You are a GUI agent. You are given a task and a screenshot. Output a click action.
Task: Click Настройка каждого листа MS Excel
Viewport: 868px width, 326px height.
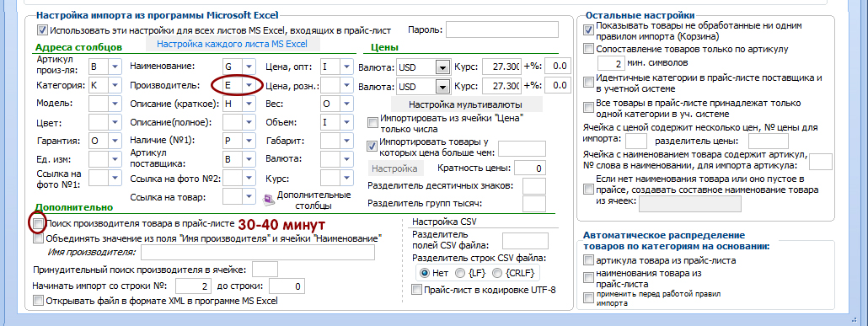click(233, 44)
